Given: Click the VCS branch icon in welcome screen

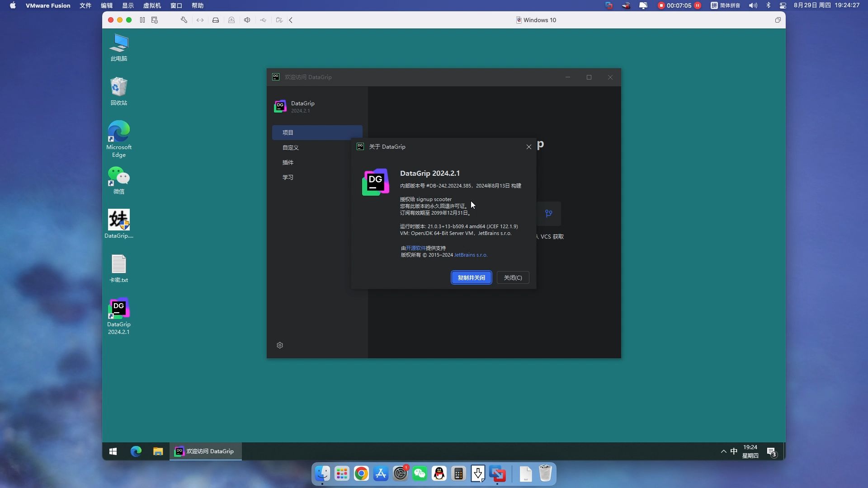Looking at the screenshot, I should coord(548,213).
